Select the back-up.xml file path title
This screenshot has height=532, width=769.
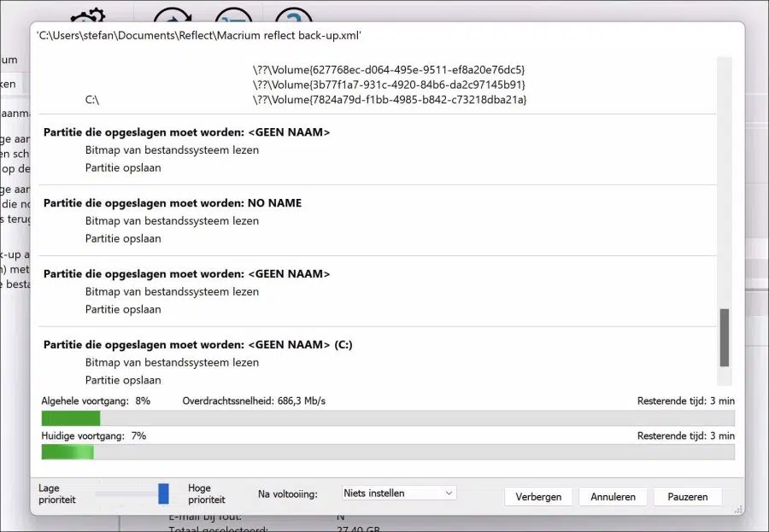pyautogui.click(x=198, y=35)
